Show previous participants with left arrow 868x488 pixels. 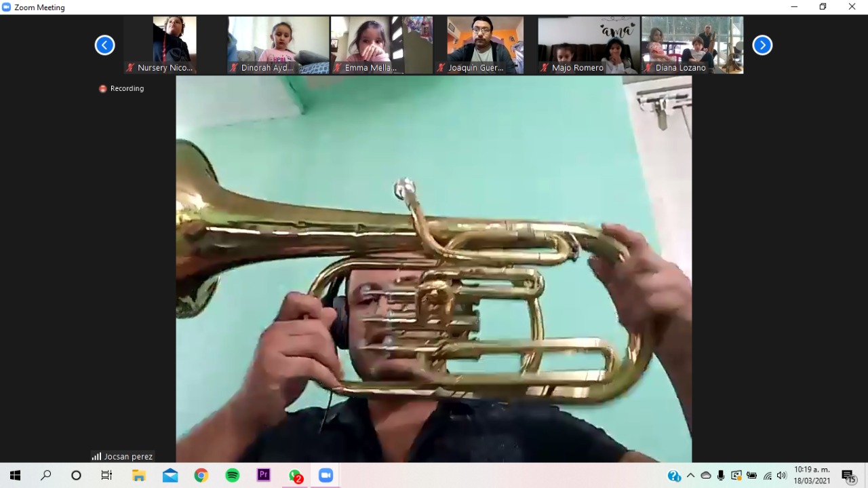104,45
